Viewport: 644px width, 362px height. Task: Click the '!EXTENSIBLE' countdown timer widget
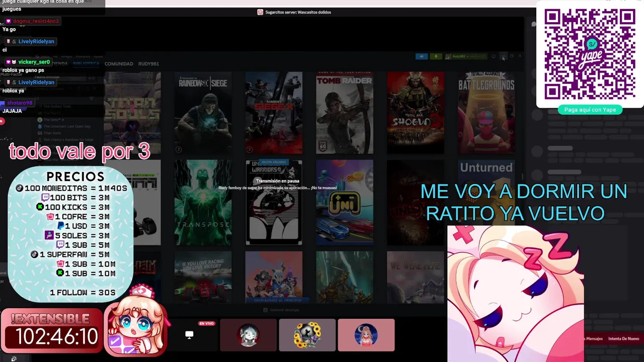[52, 329]
